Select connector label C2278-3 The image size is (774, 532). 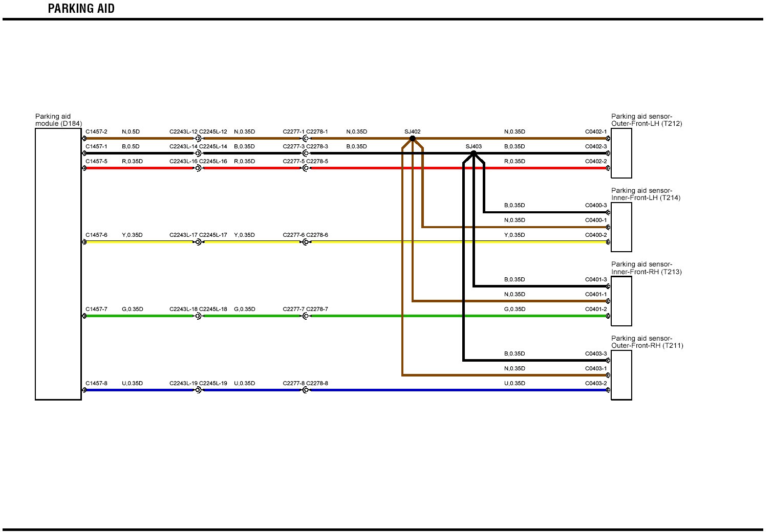(x=317, y=147)
